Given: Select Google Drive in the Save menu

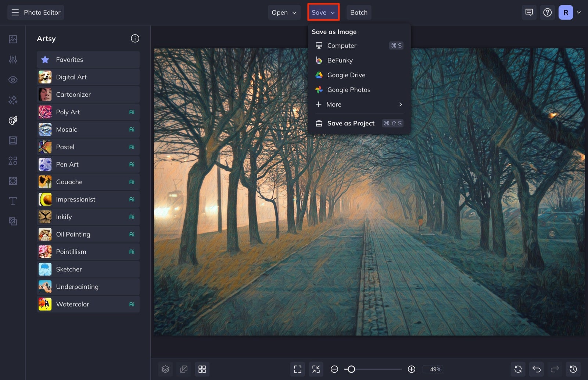Looking at the screenshot, I should [x=346, y=75].
